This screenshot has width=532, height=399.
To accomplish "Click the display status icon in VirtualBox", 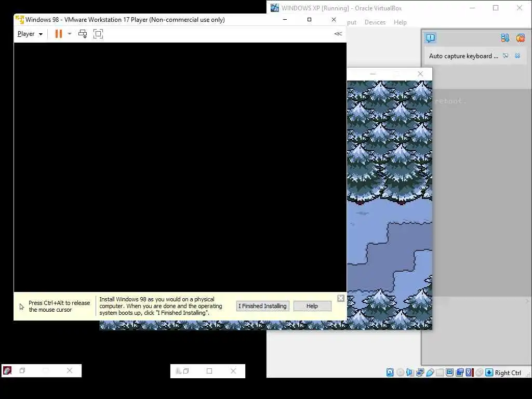I will coord(449,373).
